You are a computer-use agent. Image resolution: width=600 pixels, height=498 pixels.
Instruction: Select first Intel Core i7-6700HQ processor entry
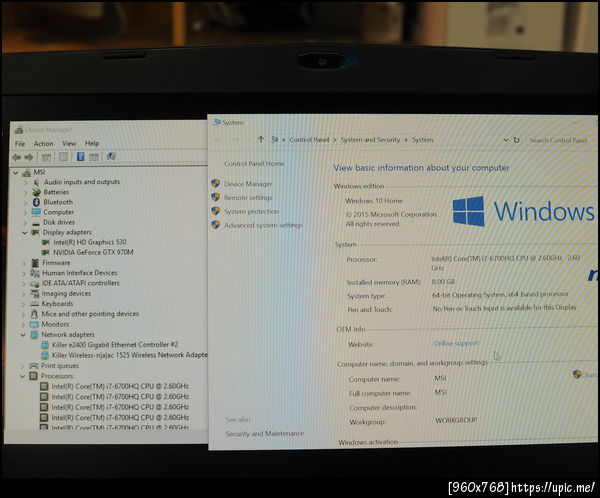click(x=120, y=387)
